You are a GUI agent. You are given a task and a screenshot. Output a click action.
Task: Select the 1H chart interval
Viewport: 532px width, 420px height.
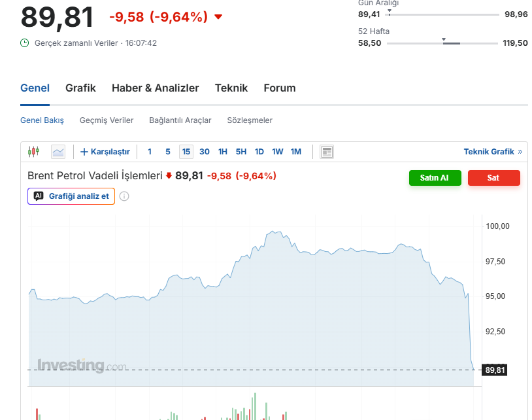tap(223, 152)
